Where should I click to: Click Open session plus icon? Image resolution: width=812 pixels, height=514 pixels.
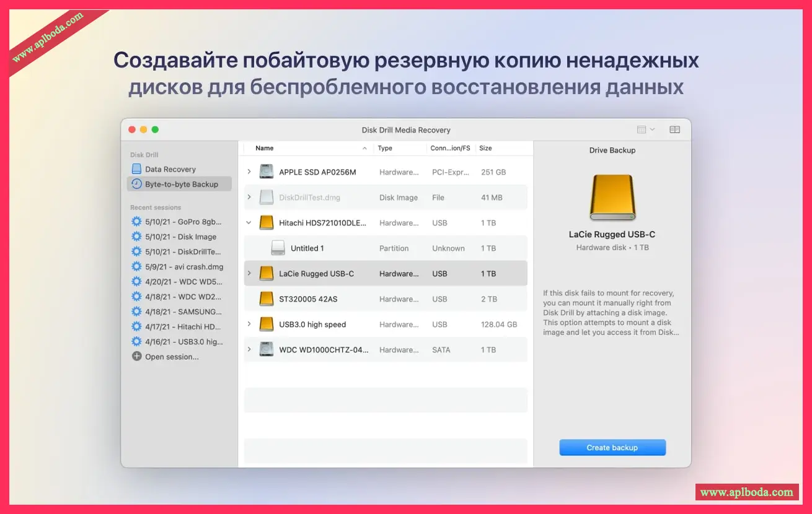(x=136, y=357)
